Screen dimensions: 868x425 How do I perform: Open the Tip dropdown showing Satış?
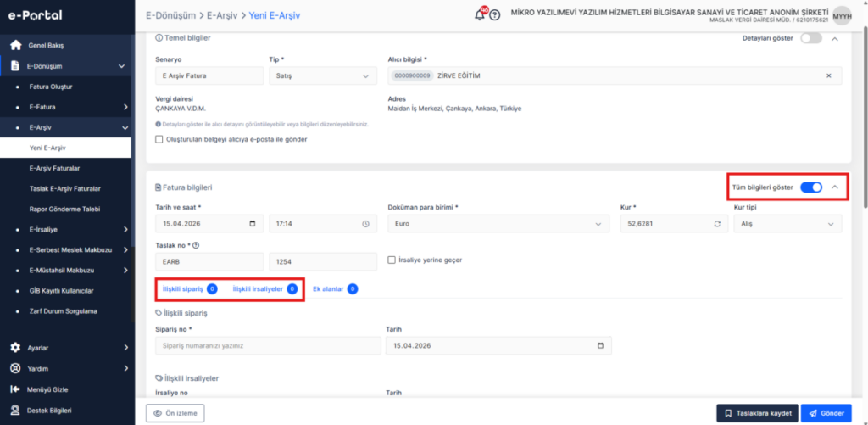(x=323, y=75)
